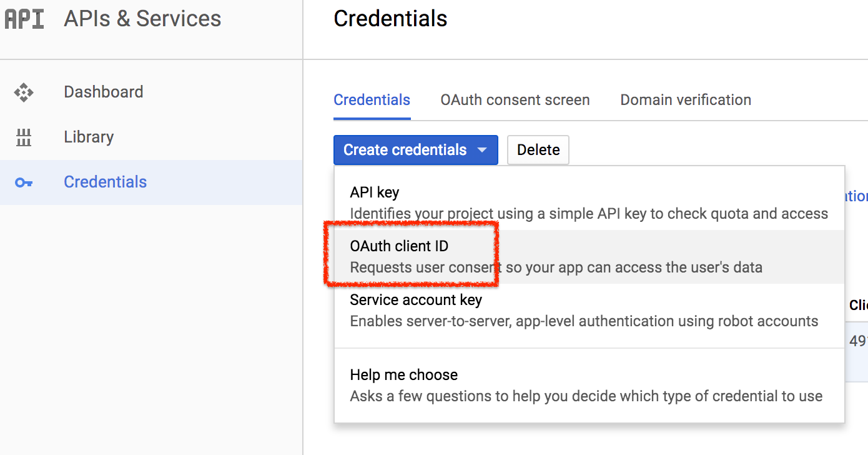Click the Delete button
The image size is (868, 455).
[538, 150]
